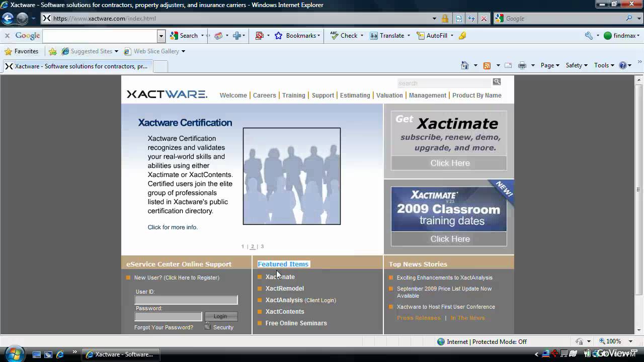Click the Refresh page icon
Screen dimensions: 644x362
(471, 19)
